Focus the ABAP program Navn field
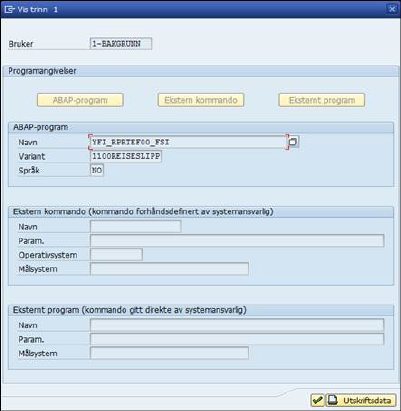The width and height of the screenshot is (401, 411). coord(188,142)
